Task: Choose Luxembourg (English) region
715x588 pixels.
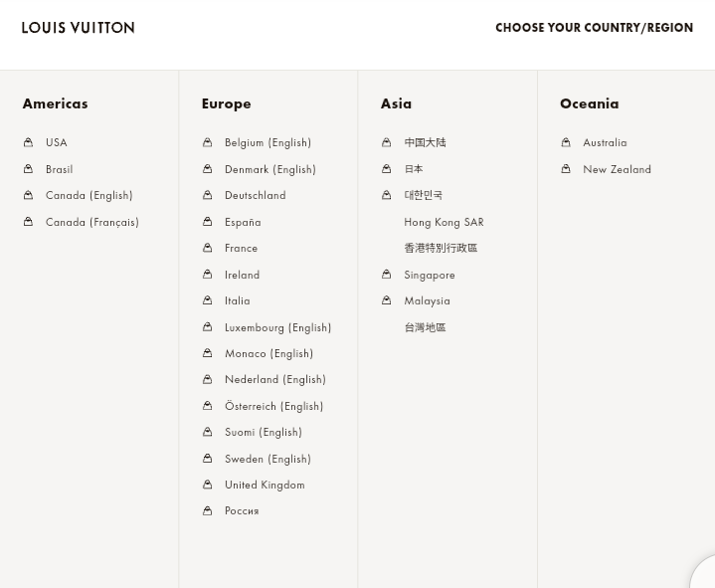Action: coord(277,327)
